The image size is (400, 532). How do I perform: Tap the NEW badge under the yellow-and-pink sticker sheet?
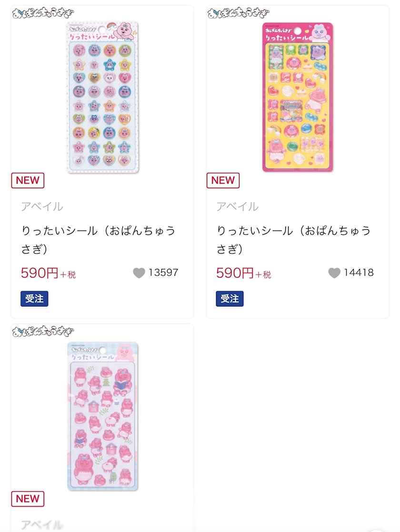223,181
